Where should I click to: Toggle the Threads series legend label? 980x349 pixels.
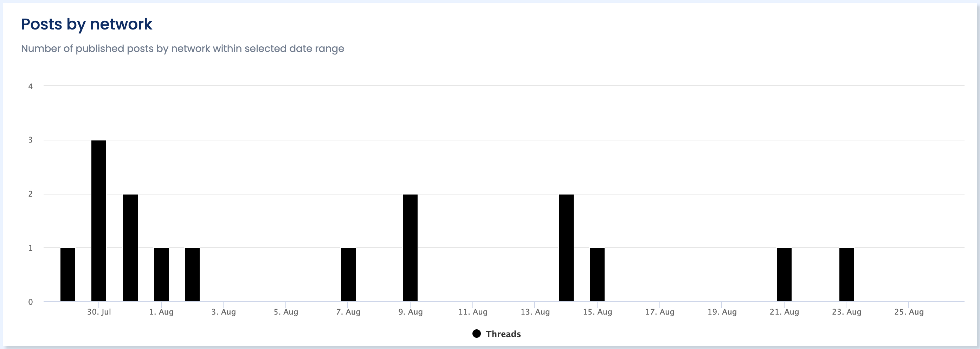tap(503, 334)
